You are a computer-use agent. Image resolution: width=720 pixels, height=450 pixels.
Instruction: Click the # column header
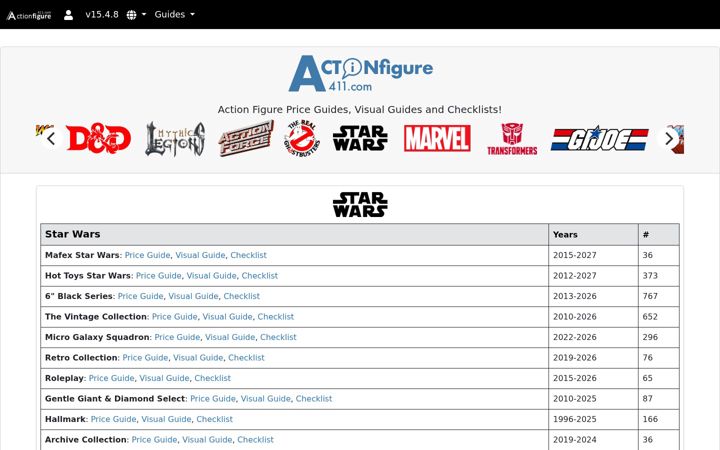pyautogui.click(x=659, y=234)
